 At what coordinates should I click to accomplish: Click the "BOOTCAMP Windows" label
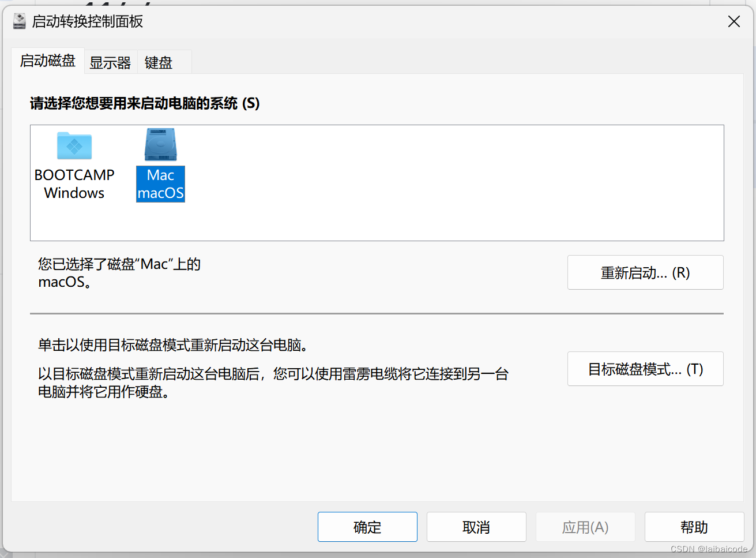tap(74, 183)
